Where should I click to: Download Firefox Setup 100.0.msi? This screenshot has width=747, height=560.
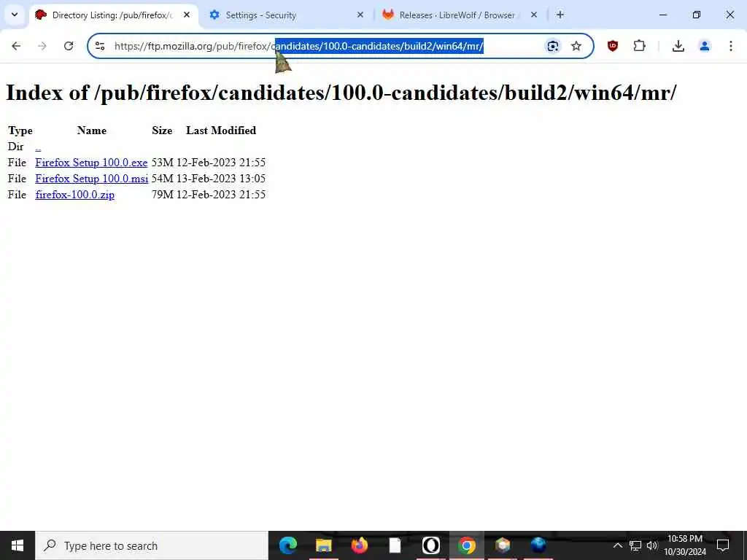(x=91, y=179)
